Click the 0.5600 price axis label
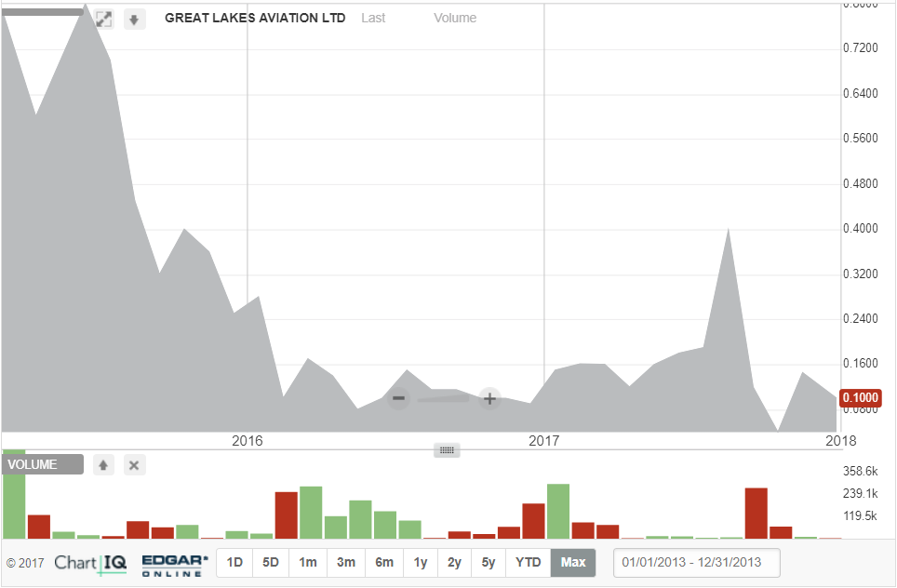The width and height of the screenshot is (897, 588). click(861, 139)
